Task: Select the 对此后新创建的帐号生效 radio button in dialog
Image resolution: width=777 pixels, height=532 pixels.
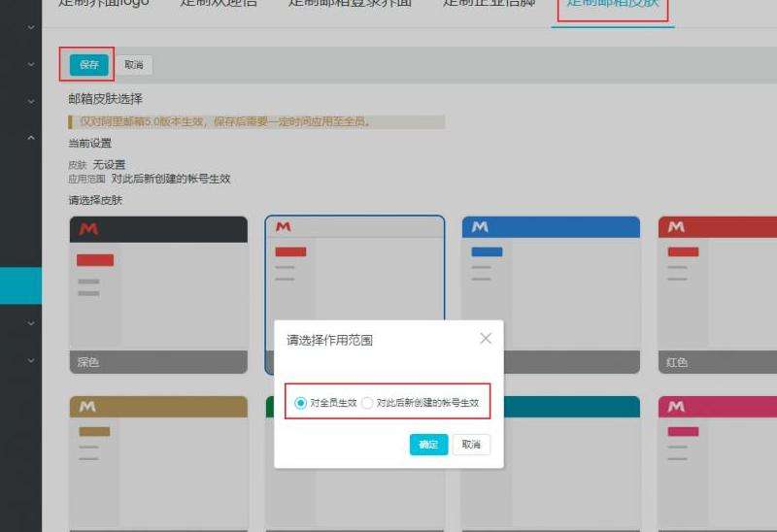Action: pyautogui.click(x=367, y=403)
